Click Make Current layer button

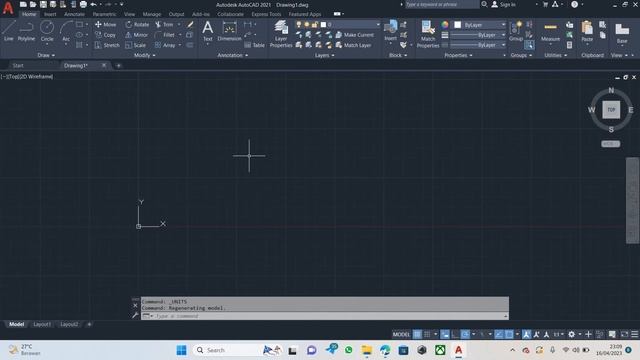pos(354,35)
